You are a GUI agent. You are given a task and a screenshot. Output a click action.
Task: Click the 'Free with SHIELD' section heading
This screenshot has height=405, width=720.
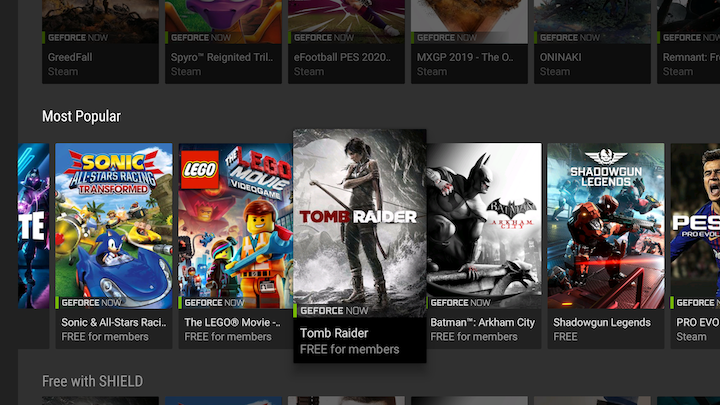[x=92, y=381]
